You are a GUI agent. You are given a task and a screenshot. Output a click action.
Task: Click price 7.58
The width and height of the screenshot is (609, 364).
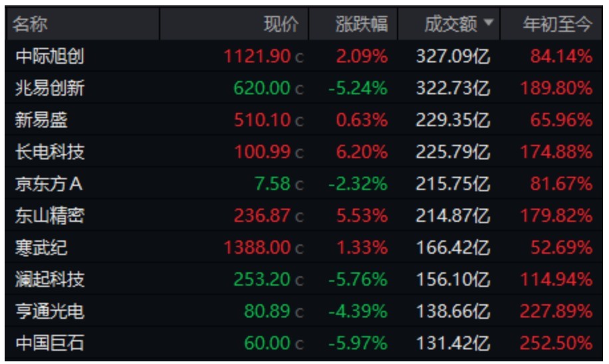[x=273, y=183]
